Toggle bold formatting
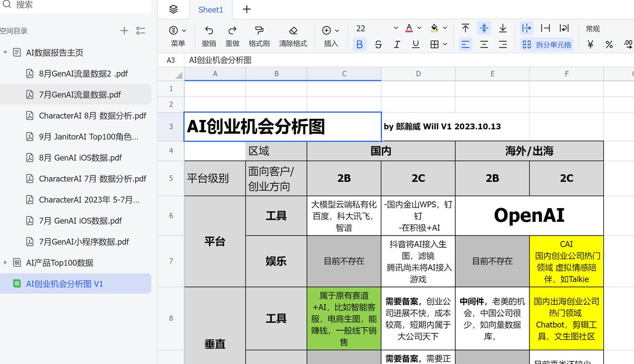Image resolution: width=634 pixels, height=364 pixels. 360,44
